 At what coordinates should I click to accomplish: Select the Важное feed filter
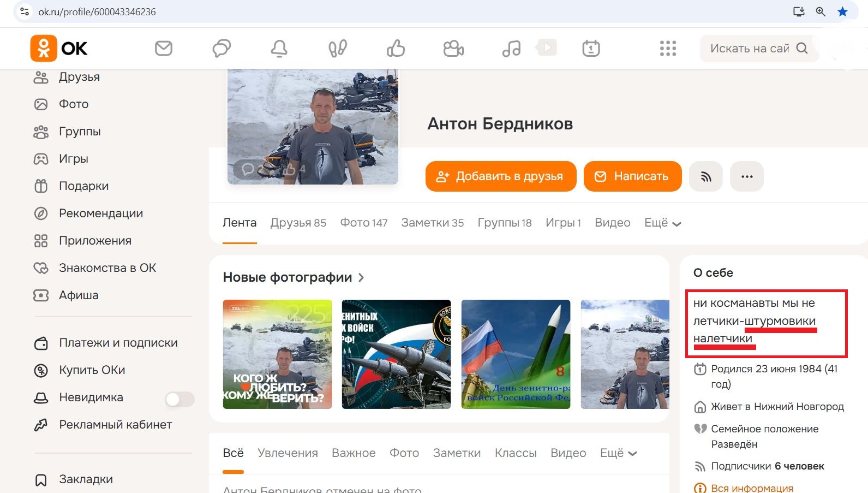(354, 453)
